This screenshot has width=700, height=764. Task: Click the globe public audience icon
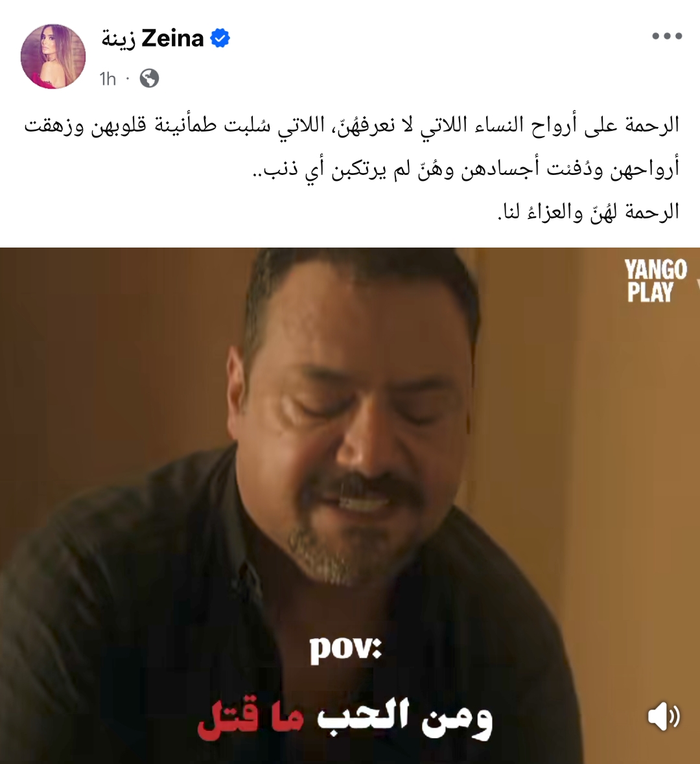click(x=149, y=78)
